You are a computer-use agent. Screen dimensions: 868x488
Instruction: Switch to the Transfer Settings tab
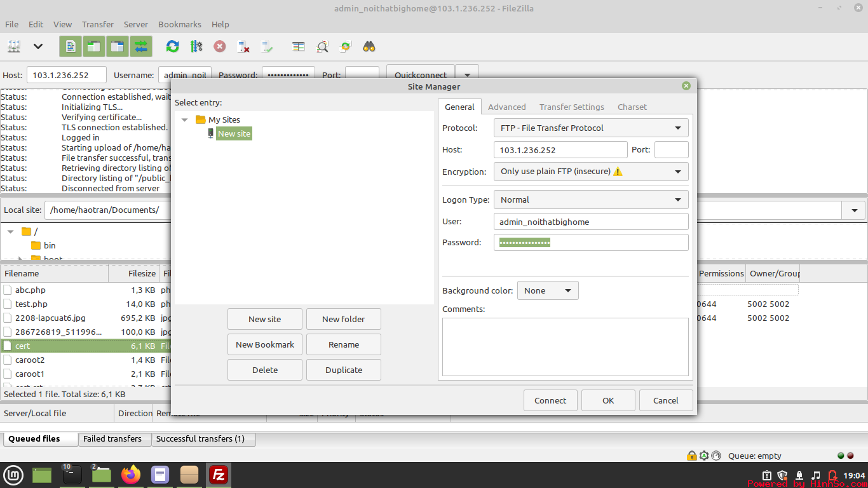(x=572, y=107)
